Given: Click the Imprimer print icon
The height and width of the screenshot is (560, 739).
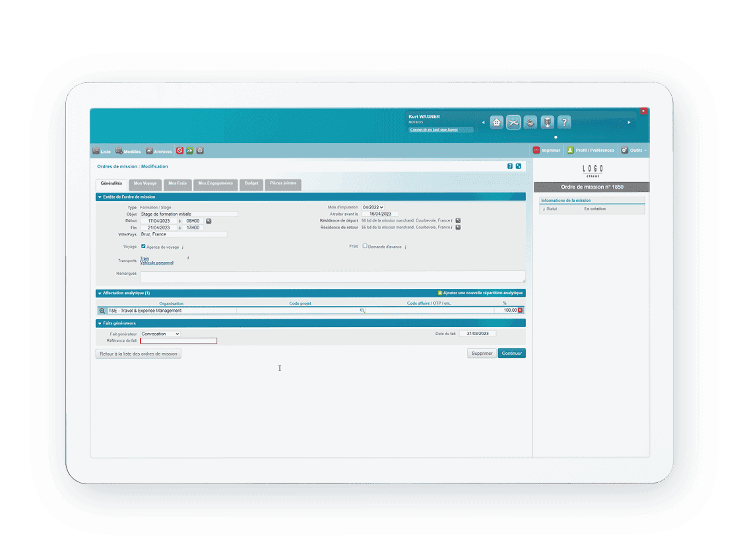Looking at the screenshot, I should (536, 150).
